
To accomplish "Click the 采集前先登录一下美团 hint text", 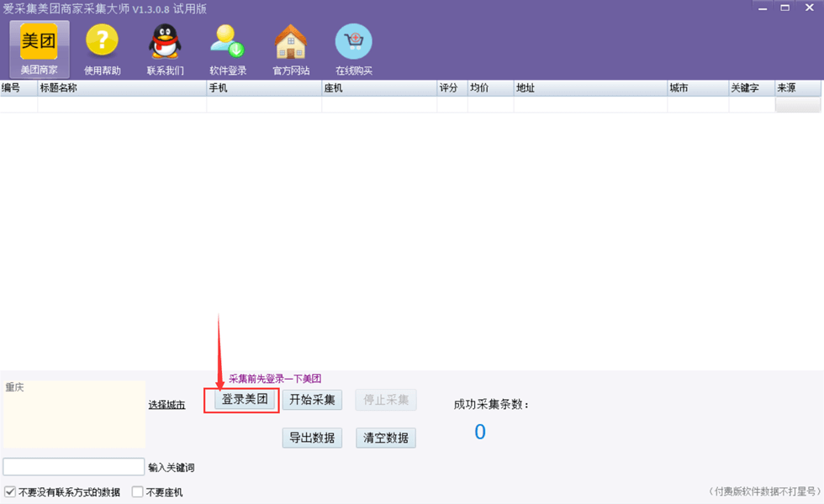I will click(x=275, y=379).
